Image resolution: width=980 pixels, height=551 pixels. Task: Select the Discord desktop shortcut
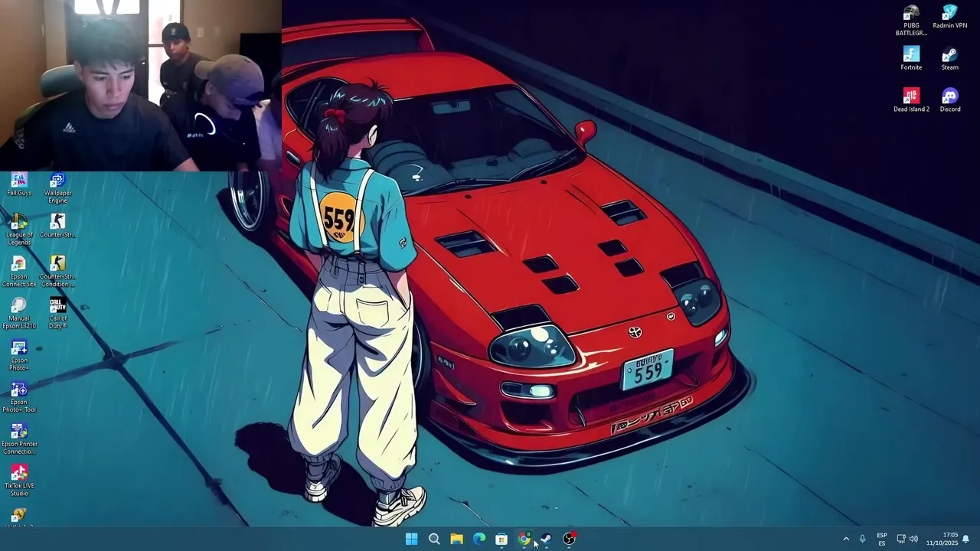(949, 100)
